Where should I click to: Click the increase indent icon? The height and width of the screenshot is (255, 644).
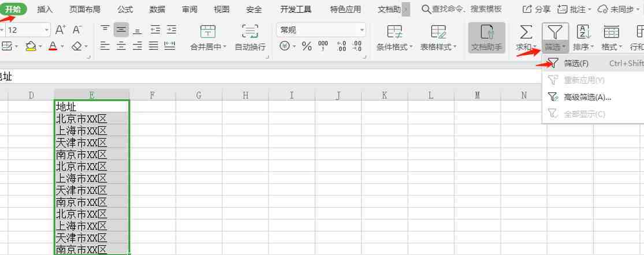[172, 29]
